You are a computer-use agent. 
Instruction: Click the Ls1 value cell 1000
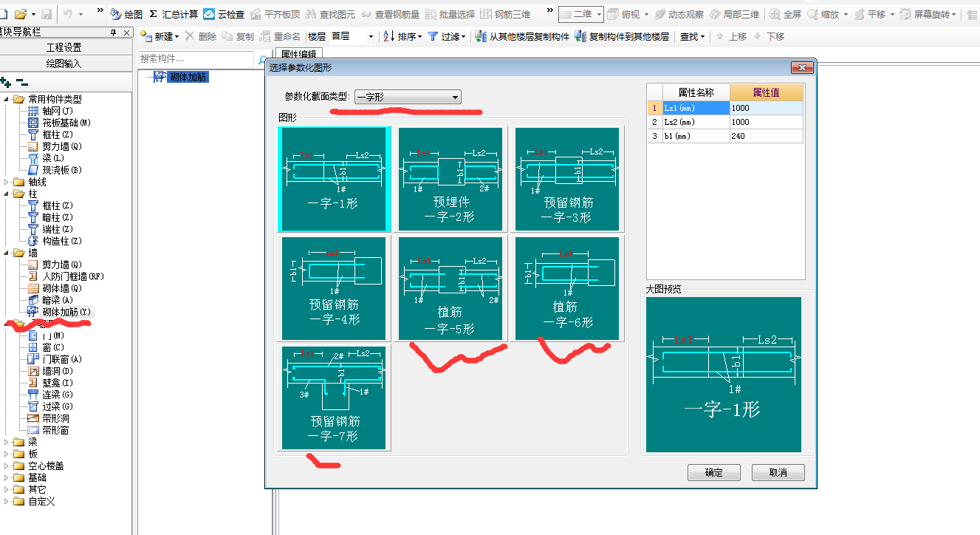(x=766, y=108)
